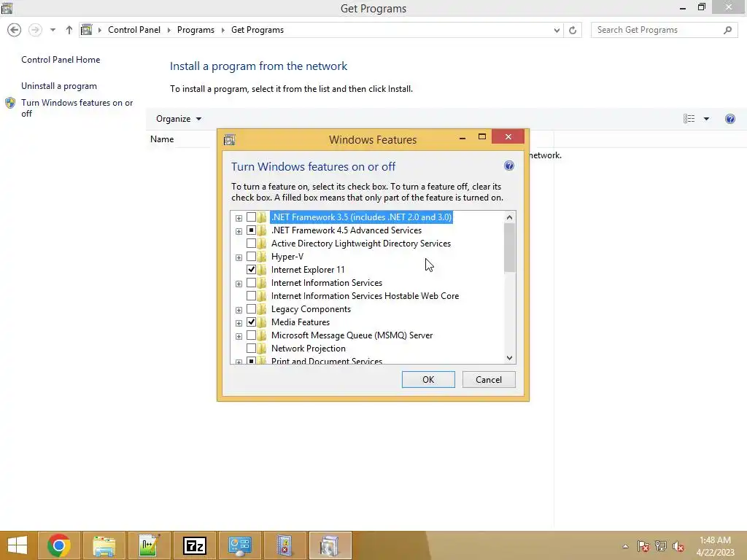Expand Internet Information Services node
The height and width of the screenshot is (560, 747).
point(239,284)
